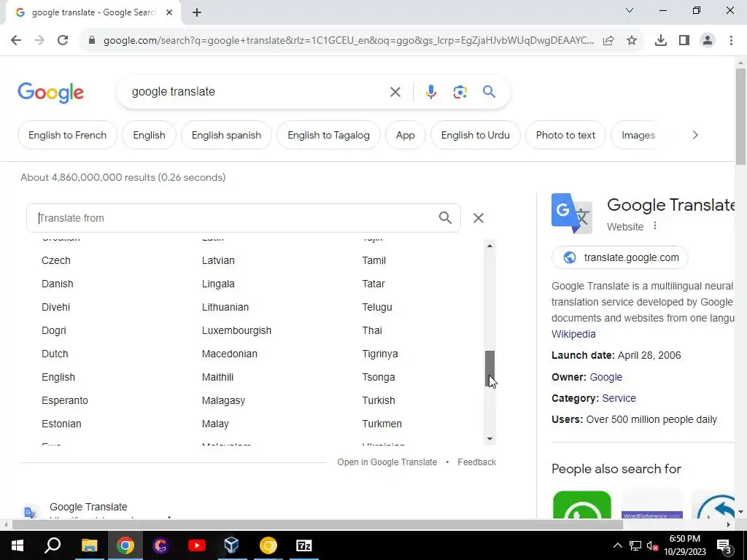Click the browser address bar URL
The width and height of the screenshot is (747, 560).
tap(348, 41)
